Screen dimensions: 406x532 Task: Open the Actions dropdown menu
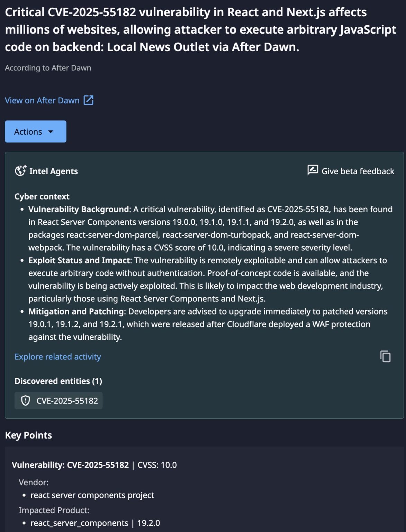point(35,132)
